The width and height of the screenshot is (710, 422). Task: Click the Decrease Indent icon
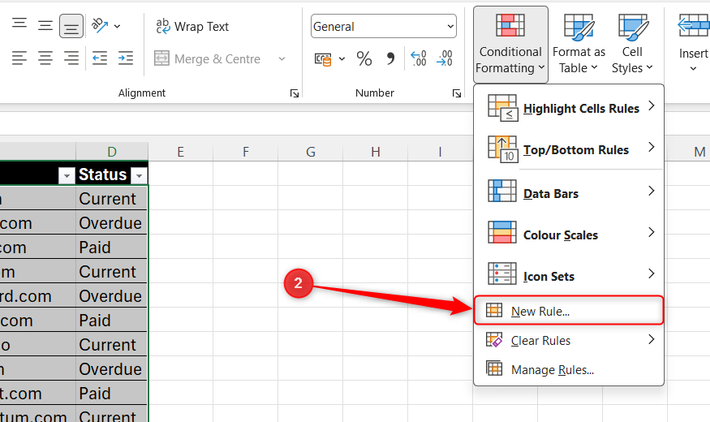tap(100, 58)
